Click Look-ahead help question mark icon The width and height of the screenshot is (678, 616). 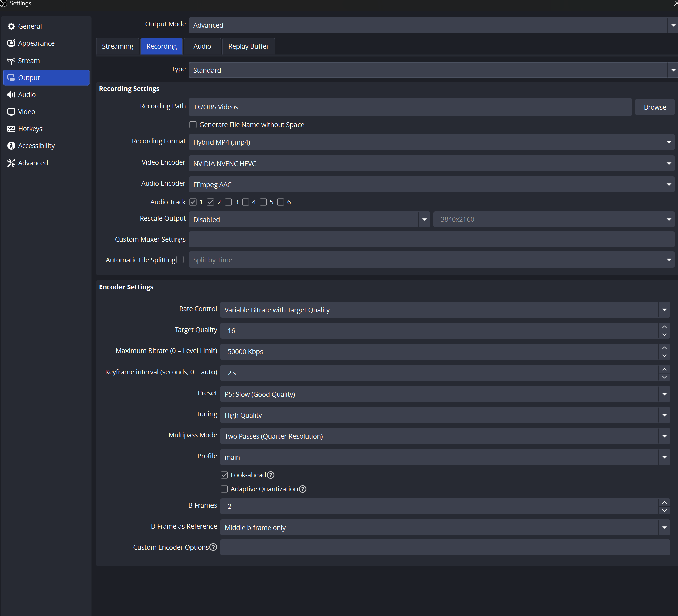[x=271, y=475]
